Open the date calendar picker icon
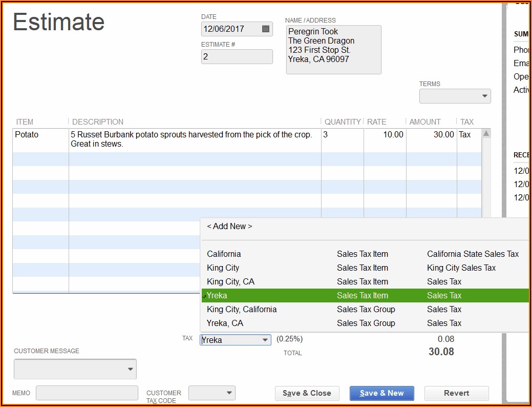This screenshot has height=407, width=532. [266, 29]
